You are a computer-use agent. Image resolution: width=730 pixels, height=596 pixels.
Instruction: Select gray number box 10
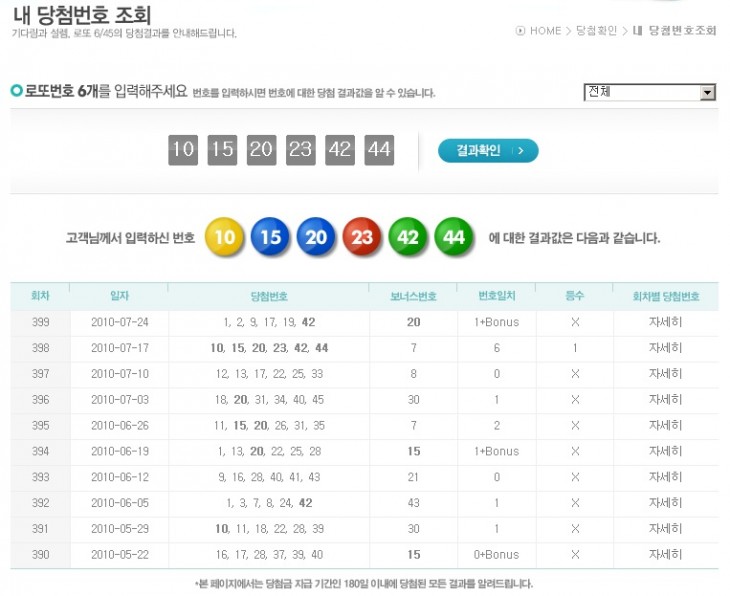pos(183,149)
